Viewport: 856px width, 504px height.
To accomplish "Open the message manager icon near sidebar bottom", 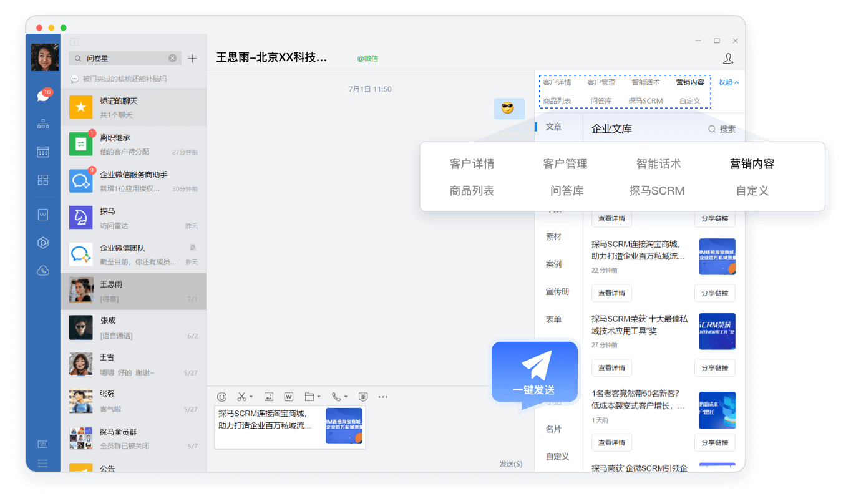I will (x=43, y=444).
